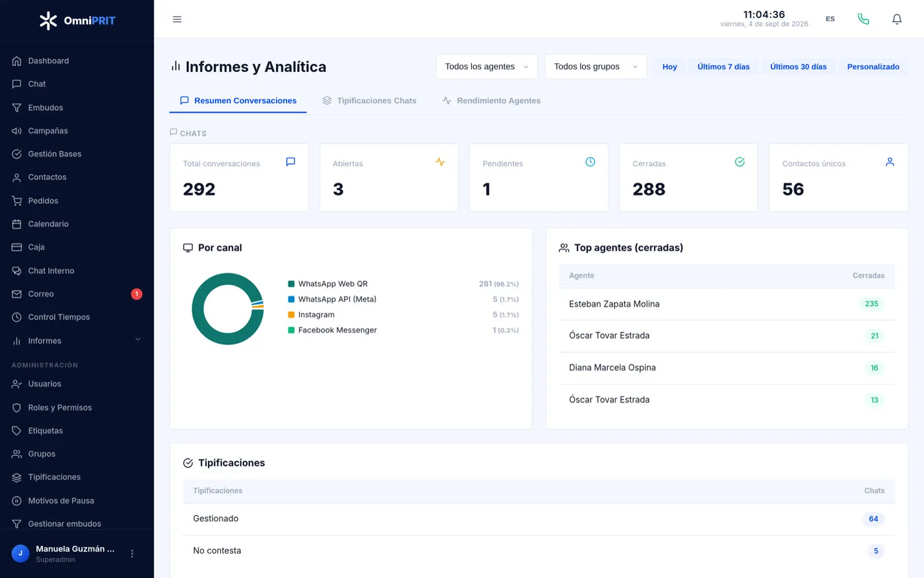Toggle the hamburger sidebar menu
The width and height of the screenshot is (924, 578).
point(177,19)
